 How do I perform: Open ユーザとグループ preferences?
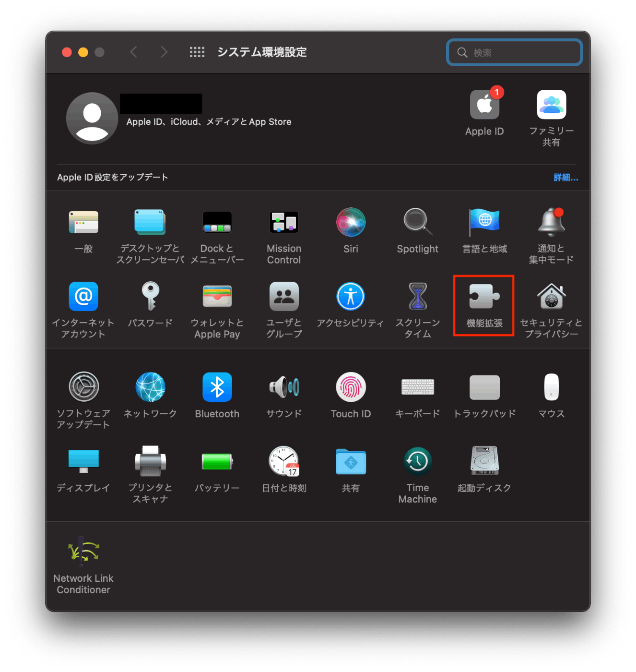284,296
